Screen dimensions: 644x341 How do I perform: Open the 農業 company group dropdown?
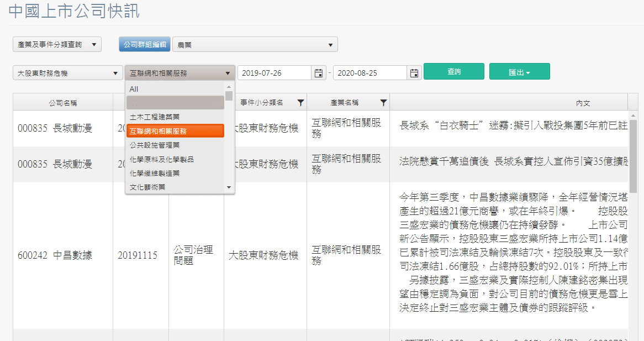tap(255, 45)
